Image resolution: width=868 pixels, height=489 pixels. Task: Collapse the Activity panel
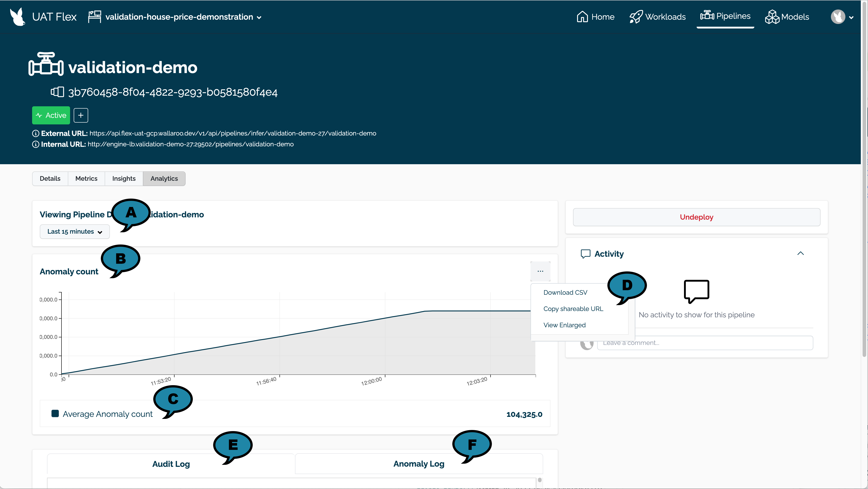[801, 253]
